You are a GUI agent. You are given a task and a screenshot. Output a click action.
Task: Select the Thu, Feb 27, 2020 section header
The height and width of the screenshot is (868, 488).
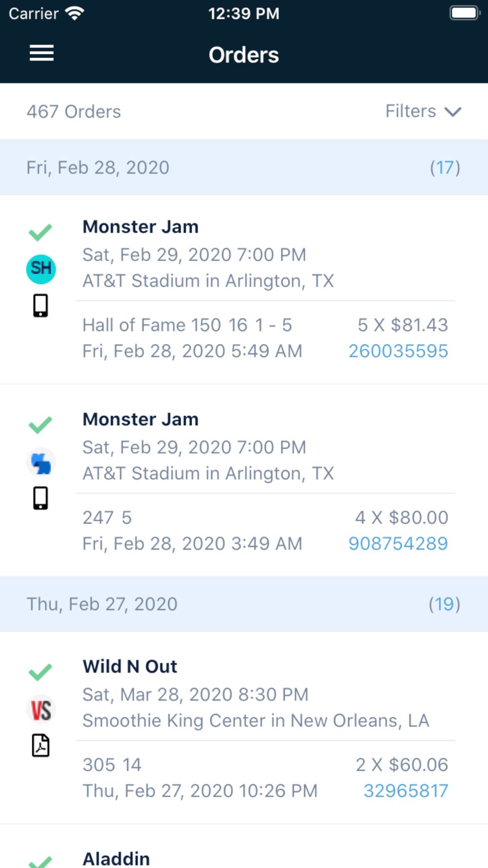coord(244,604)
